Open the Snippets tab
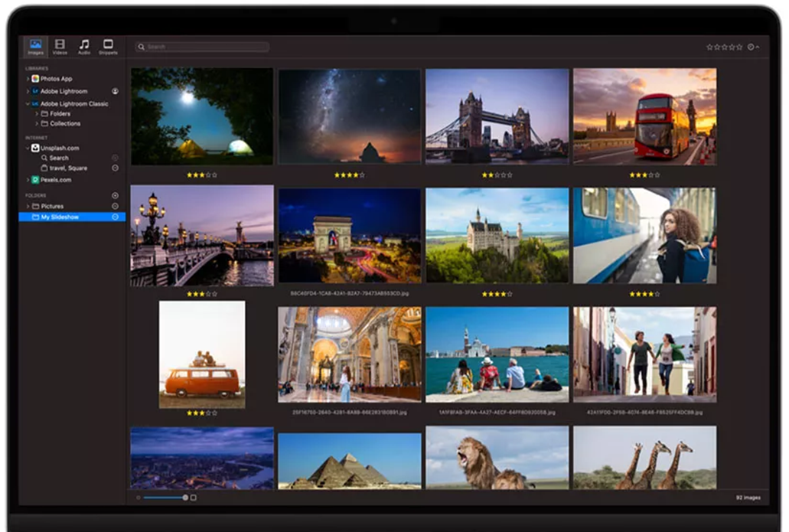Image resolution: width=789 pixels, height=532 pixels. [x=108, y=47]
